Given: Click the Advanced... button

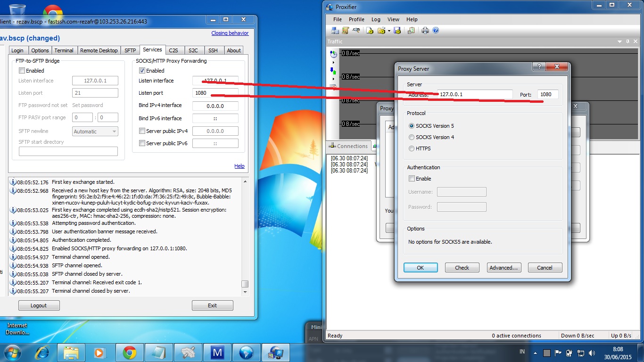Looking at the screenshot, I should click(504, 268).
